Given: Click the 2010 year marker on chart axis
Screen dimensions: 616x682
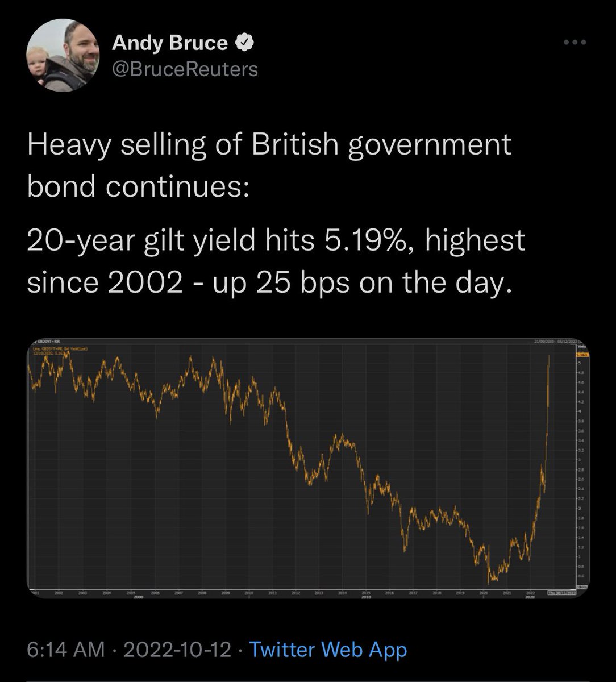Looking at the screenshot, I should click(x=248, y=592).
